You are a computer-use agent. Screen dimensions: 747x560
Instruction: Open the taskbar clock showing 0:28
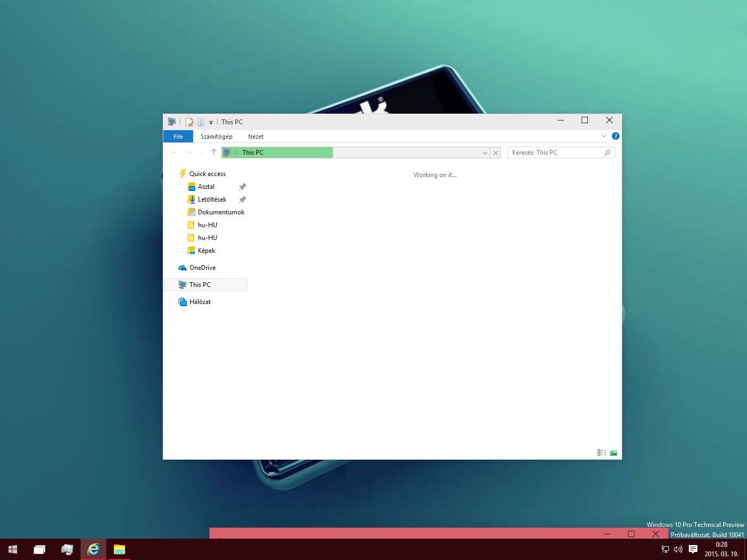pyautogui.click(x=721, y=549)
